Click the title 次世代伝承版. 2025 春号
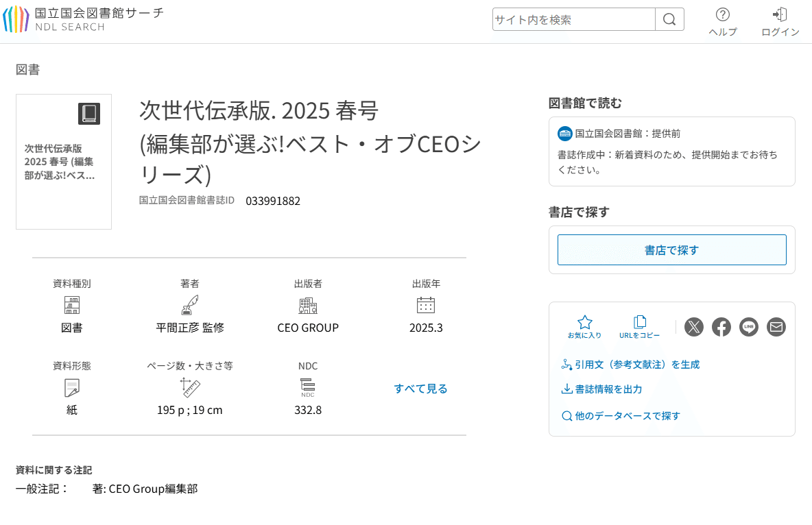This screenshot has width=812, height=525. tap(259, 110)
